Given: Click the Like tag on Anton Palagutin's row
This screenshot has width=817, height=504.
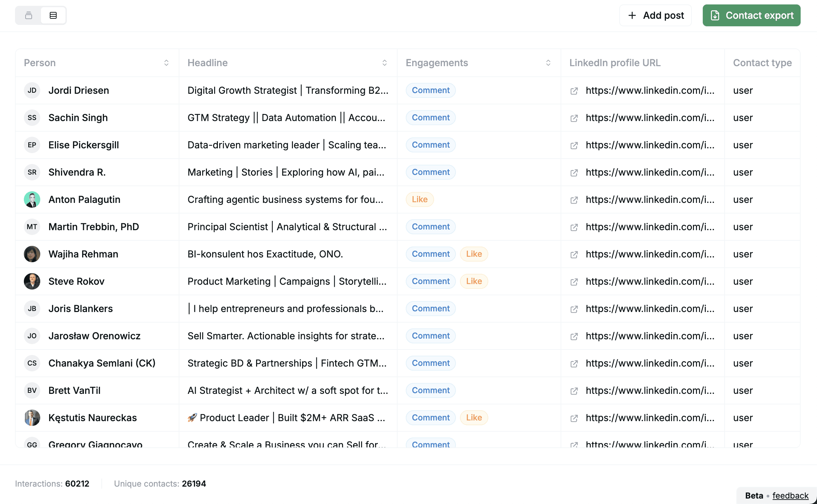Looking at the screenshot, I should pos(419,199).
